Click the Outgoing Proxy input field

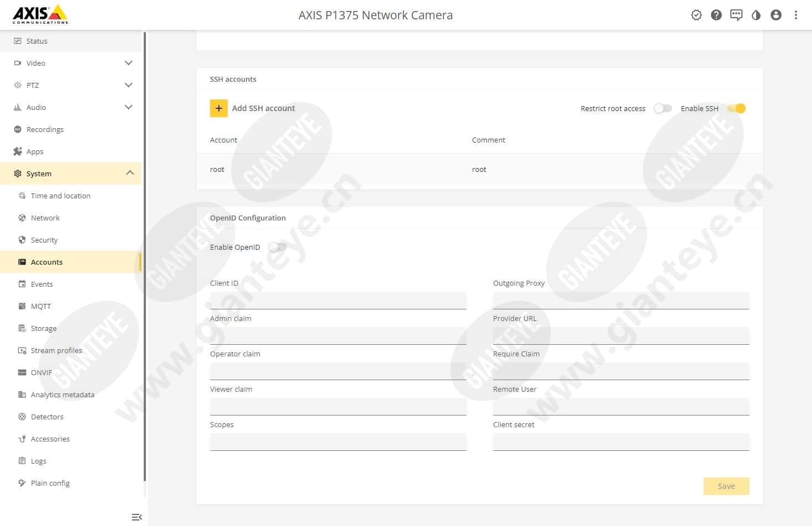point(621,300)
